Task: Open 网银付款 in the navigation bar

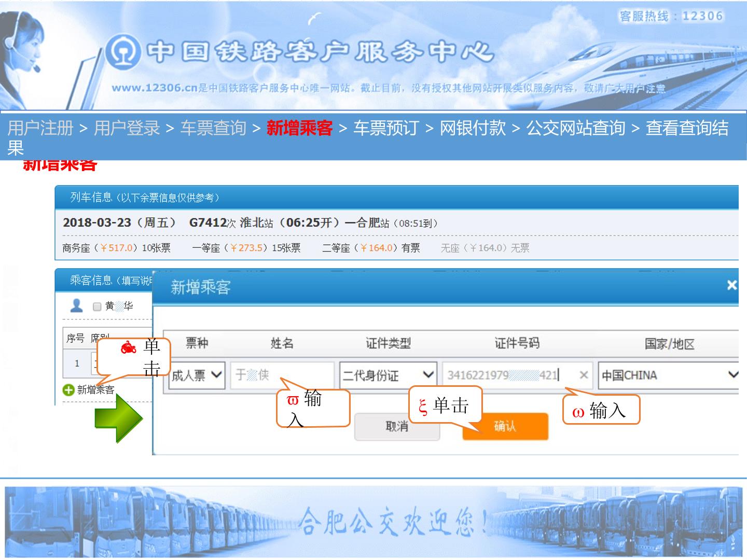Action: (473, 128)
